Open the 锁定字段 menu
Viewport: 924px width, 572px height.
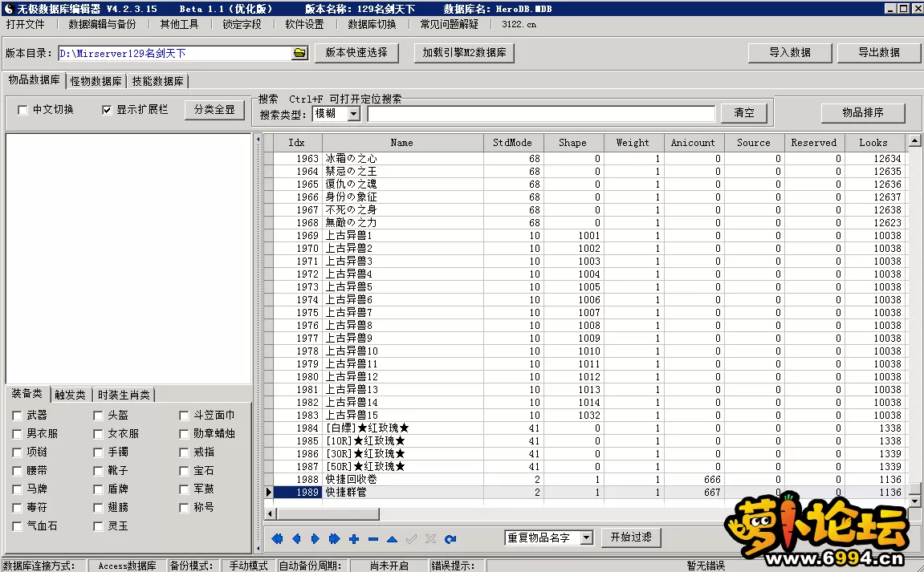point(242,24)
